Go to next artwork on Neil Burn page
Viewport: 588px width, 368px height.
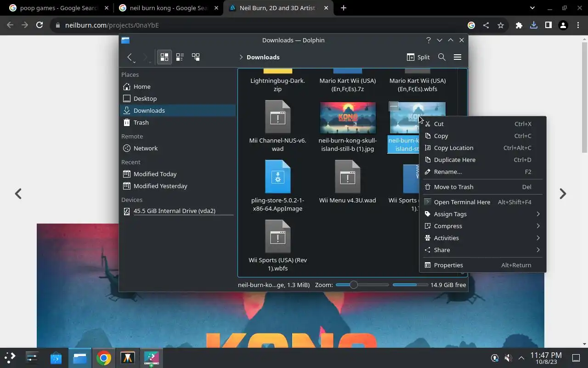point(563,194)
